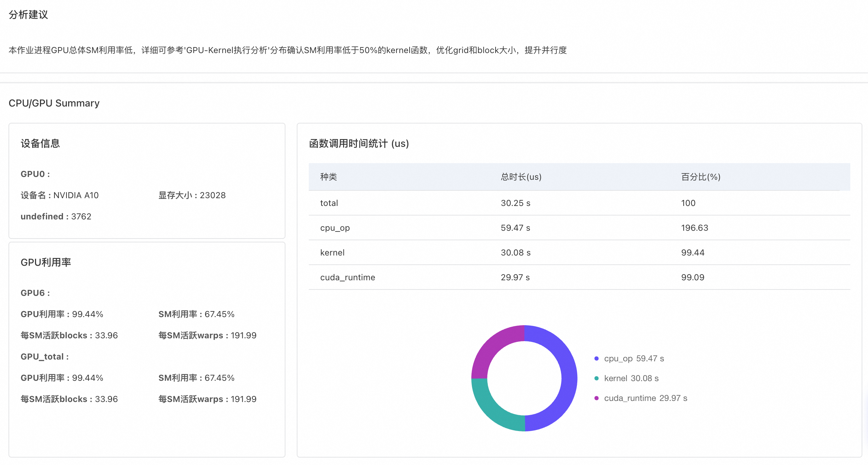Click the 种类 column header
This screenshot has width=868, height=465.
pyautogui.click(x=329, y=177)
